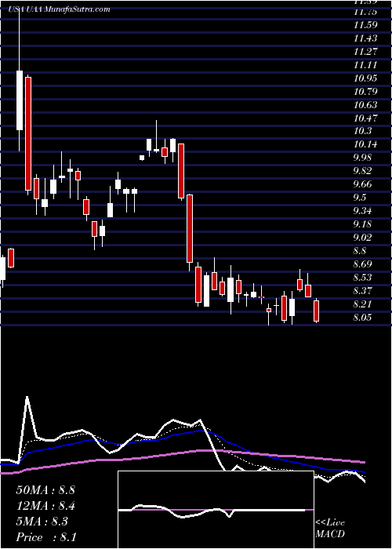Image resolution: width=392 pixels, height=549 pixels.
Task: Click the 10.63 price axis label
Action: (365, 105)
